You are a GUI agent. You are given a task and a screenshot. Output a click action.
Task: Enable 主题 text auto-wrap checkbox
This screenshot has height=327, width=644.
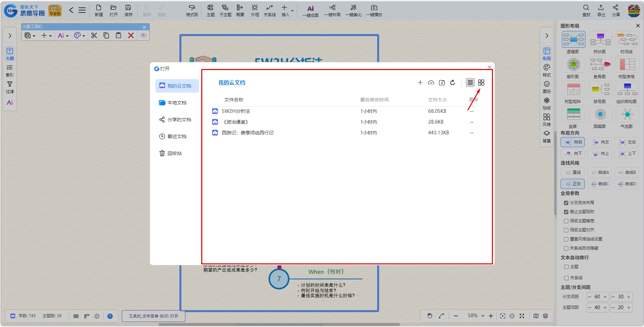point(566,267)
